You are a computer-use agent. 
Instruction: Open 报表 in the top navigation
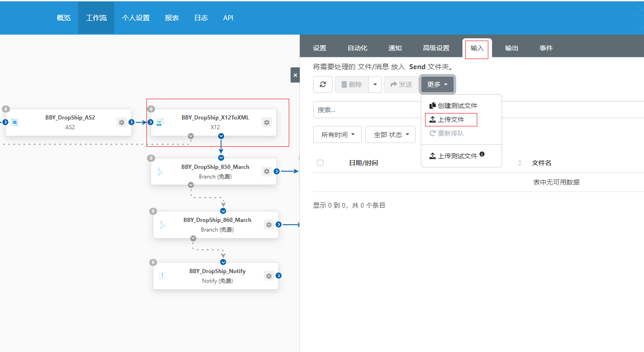(x=172, y=18)
